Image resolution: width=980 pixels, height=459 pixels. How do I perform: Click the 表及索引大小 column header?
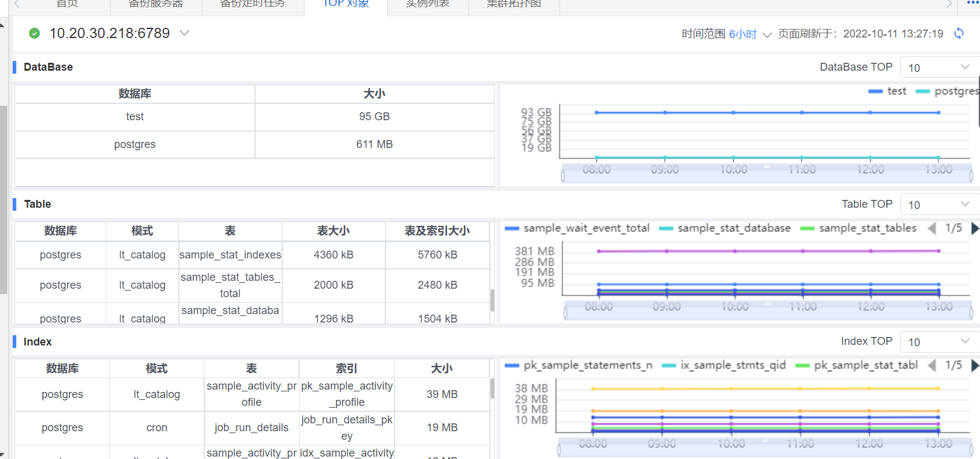pos(437,231)
